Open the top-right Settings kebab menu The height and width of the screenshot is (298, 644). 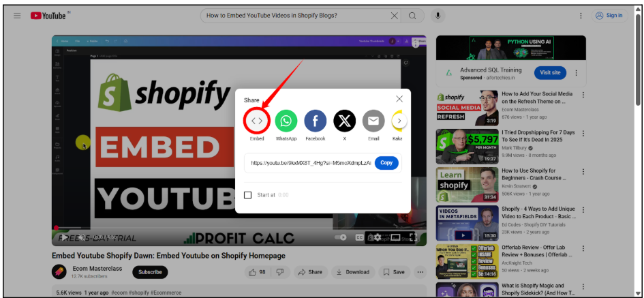[581, 16]
